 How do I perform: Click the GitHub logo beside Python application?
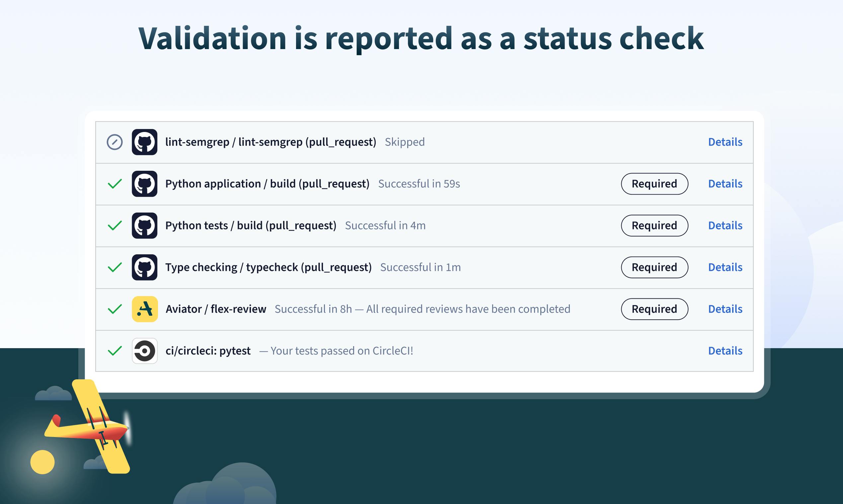click(144, 184)
